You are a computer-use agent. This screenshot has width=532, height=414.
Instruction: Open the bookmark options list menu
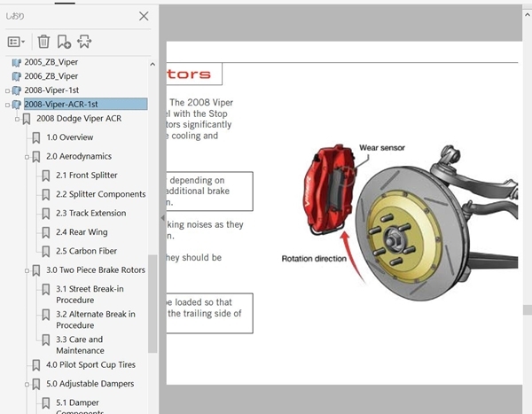(x=16, y=42)
